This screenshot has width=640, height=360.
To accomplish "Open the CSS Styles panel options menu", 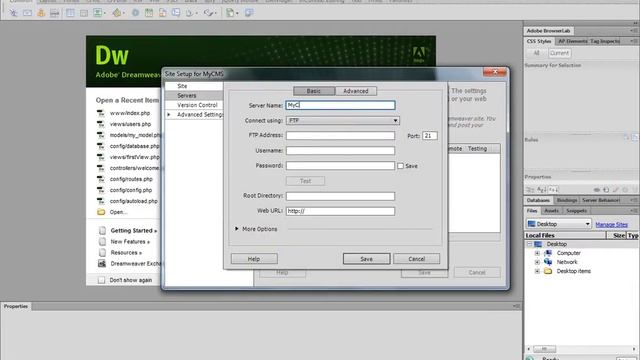I will pyautogui.click(x=633, y=41).
